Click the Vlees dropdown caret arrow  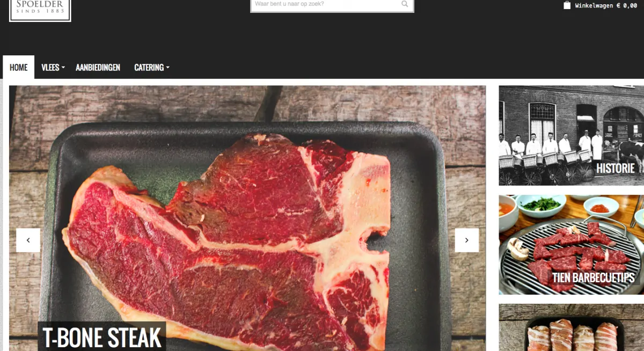[63, 68]
